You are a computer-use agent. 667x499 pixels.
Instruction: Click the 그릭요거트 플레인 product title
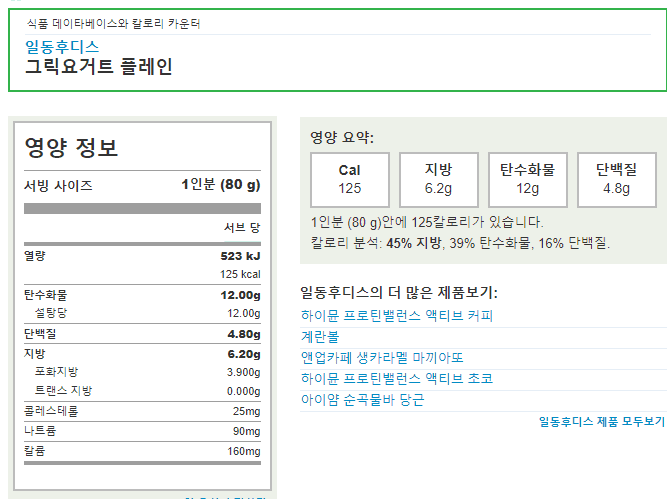99,67
